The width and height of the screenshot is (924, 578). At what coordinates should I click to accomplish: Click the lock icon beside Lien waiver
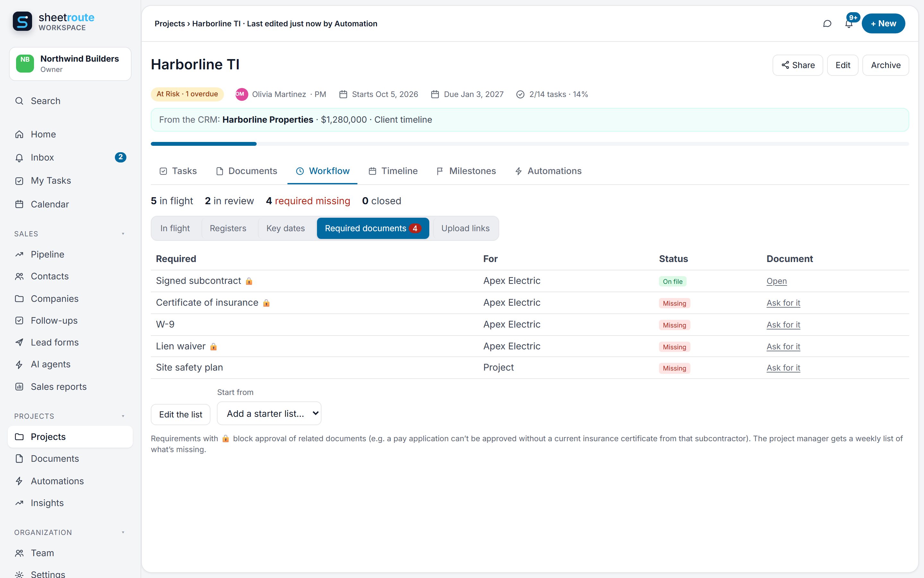pyautogui.click(x=213, y=347)
